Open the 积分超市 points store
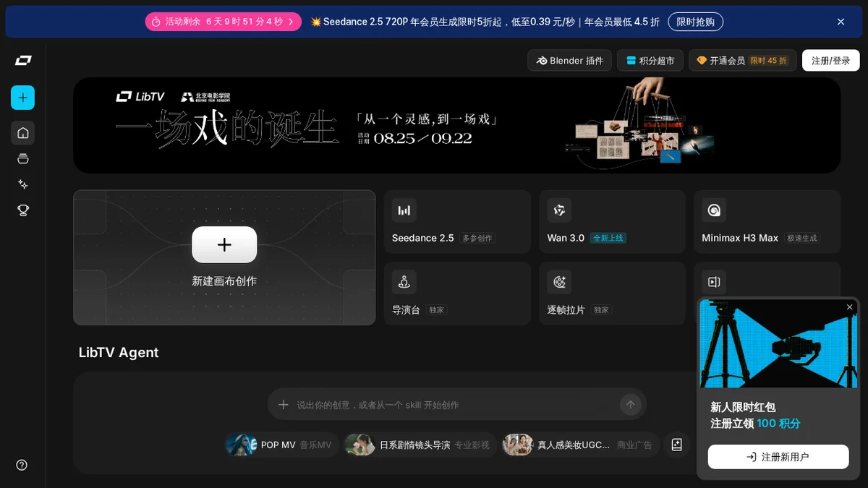Viewport: 868px width, 488px height. [x=650, y=61]
